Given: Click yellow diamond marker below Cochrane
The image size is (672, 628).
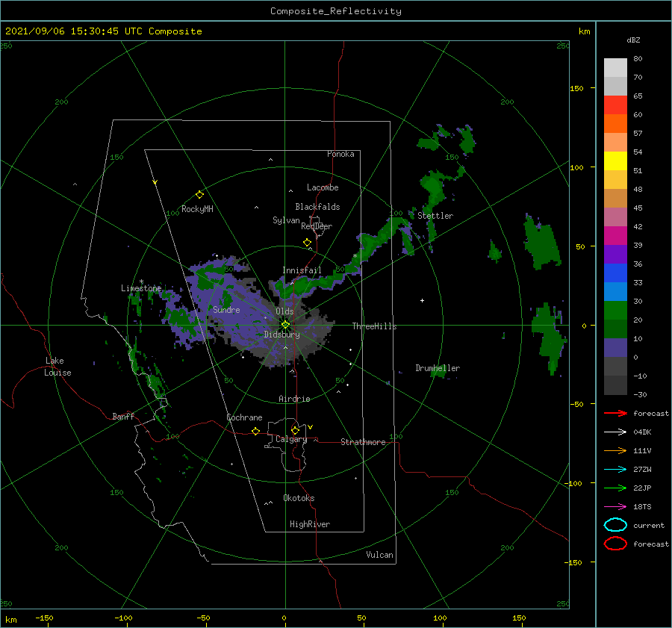Looking at the screenshot, I should point(256,431).
